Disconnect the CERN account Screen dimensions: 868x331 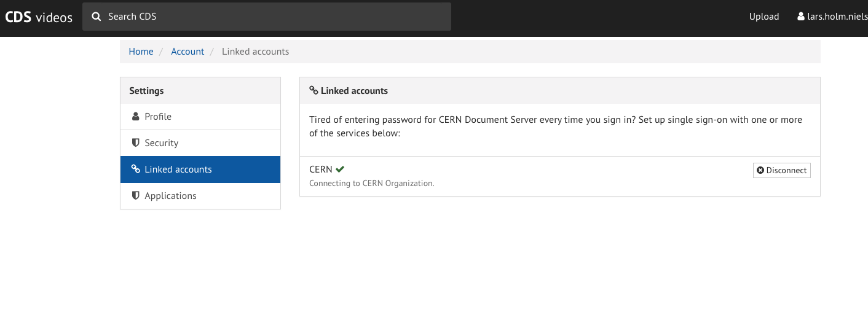coord(782,170)
